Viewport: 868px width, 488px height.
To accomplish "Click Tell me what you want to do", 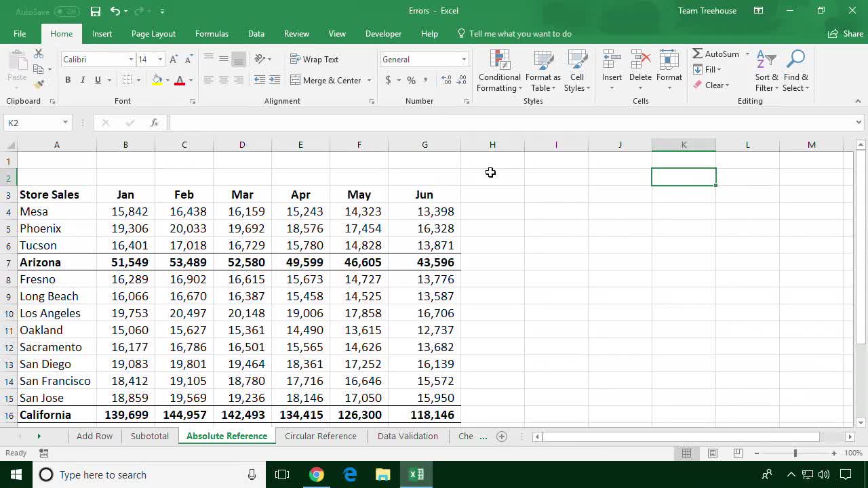I will tap(520, 34).
